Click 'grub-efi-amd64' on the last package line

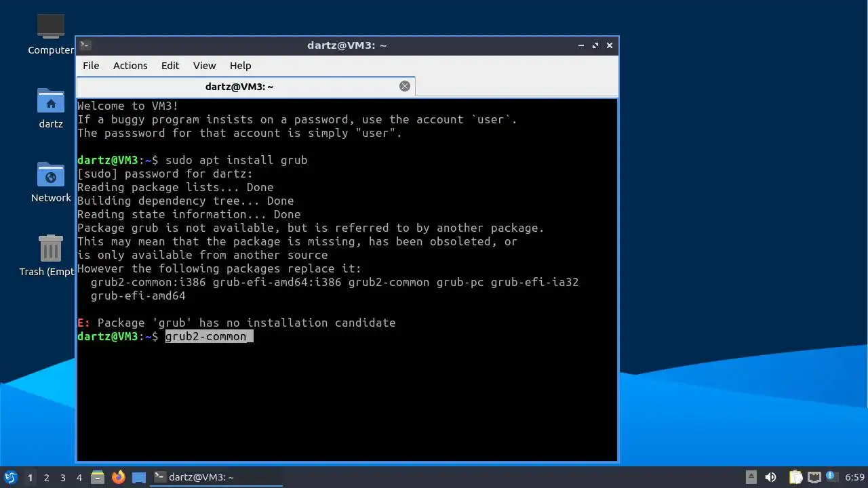[x=138, y=296]
